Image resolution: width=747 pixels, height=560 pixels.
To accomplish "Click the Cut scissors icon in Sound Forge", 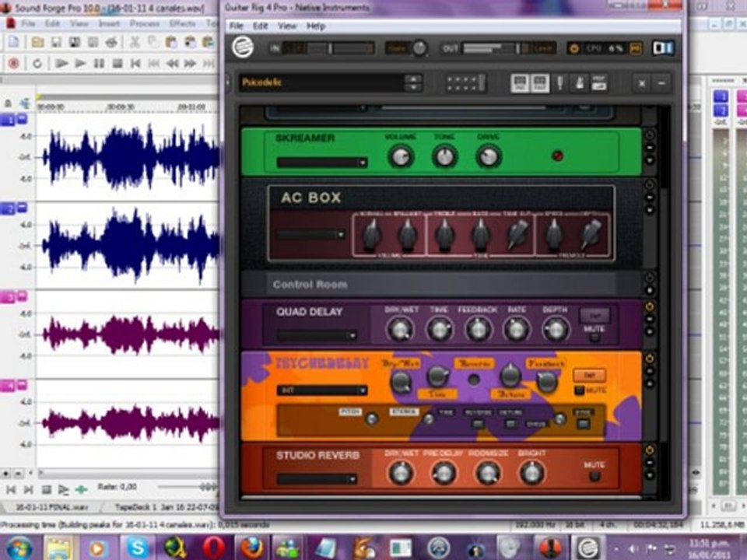I will click(135, 42).
